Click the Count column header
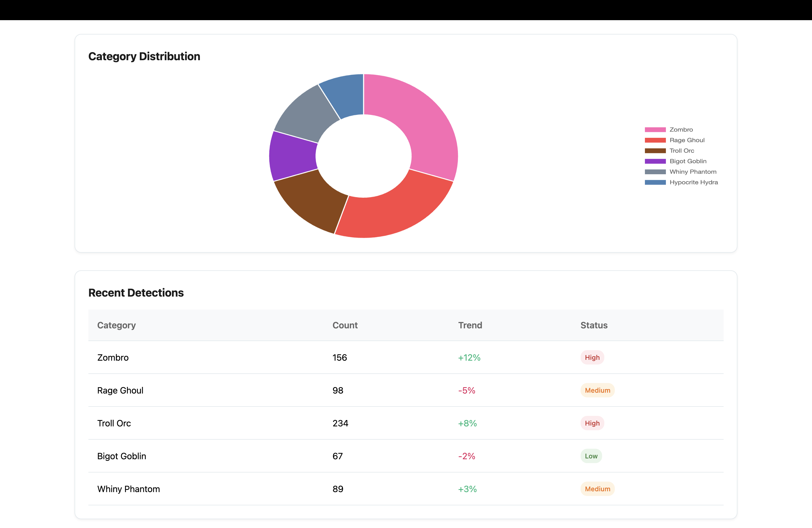This screenshot has height=528, width=812. tap(345, 325)
